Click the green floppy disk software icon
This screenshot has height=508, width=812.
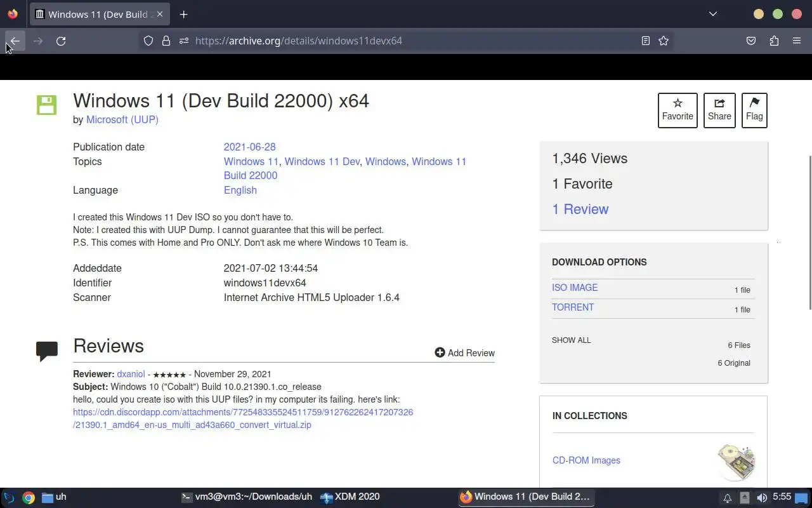point(46,105)
